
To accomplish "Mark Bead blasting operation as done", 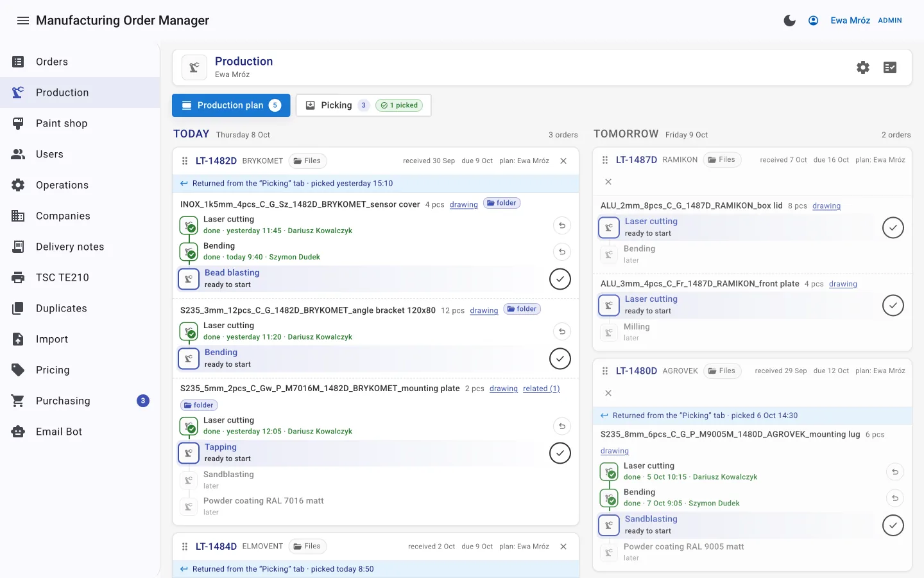I will coord(560,279).
